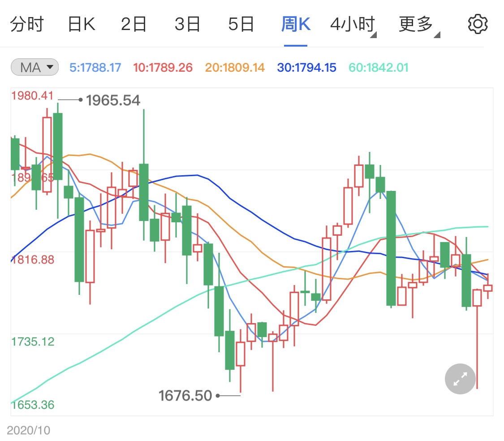Click the 1980.41 axis label

pyautogui.click(x=32, y=95)
